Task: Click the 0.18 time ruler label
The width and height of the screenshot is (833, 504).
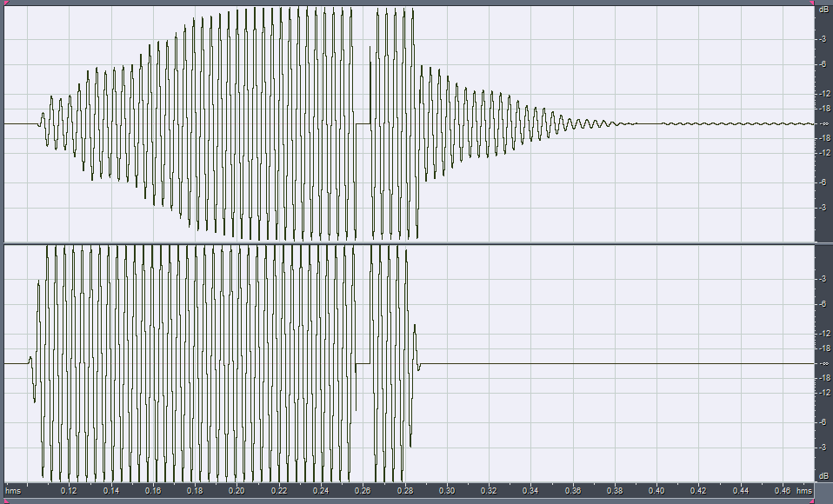Action: (195, 491)
